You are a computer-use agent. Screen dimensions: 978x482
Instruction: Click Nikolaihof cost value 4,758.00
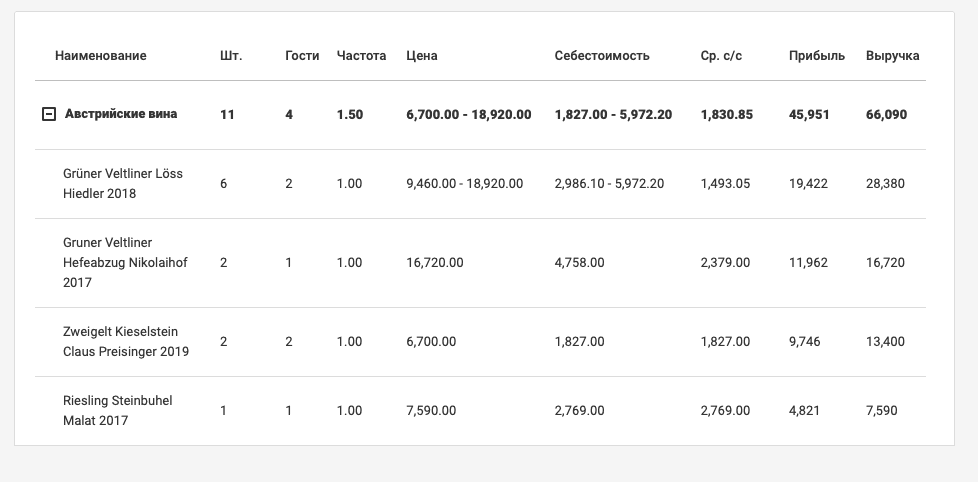579,263
